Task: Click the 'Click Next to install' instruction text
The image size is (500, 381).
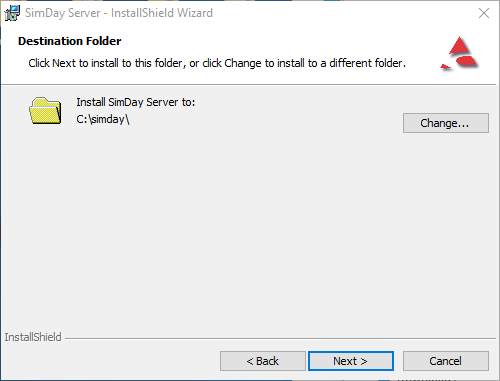Action: pos(217,63)
